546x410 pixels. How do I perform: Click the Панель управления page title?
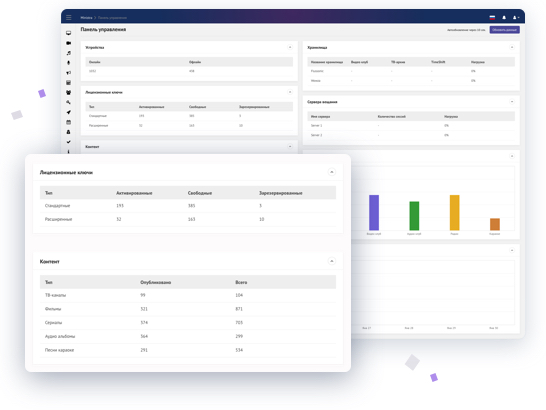103,30
